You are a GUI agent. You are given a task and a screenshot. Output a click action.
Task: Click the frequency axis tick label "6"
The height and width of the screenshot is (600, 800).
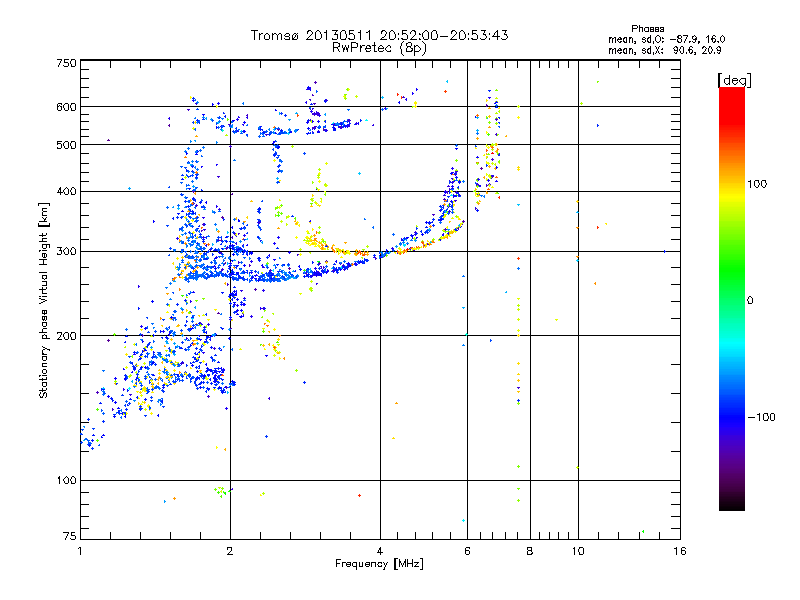[467, 551]
